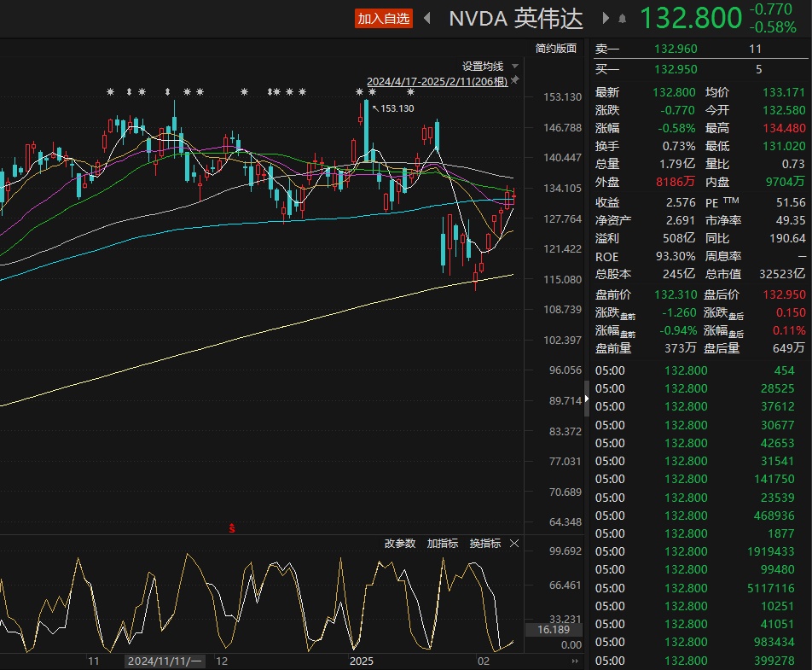Click the tick row with volume 1919433
Image resolution: width=812 pixels, height=670 pixels.
coord(694,551)
